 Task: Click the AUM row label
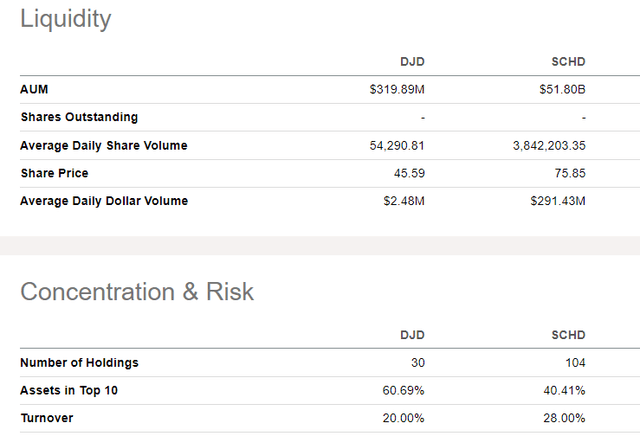34,90
